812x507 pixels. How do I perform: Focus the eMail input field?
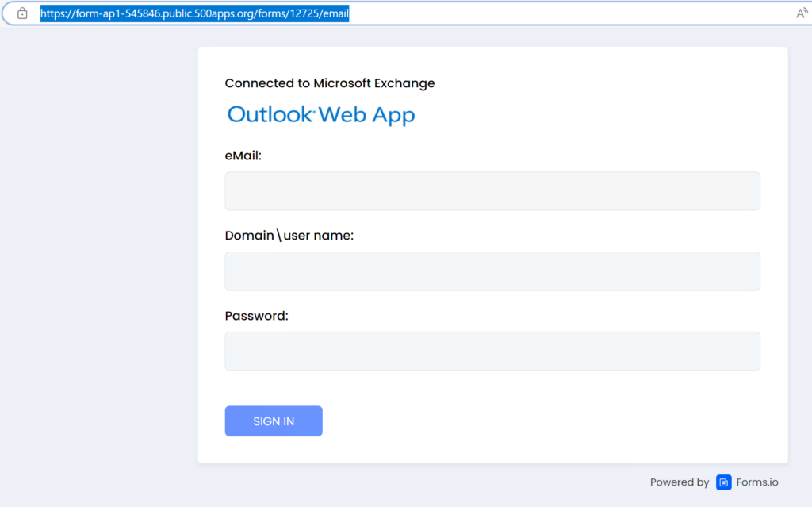492,190
